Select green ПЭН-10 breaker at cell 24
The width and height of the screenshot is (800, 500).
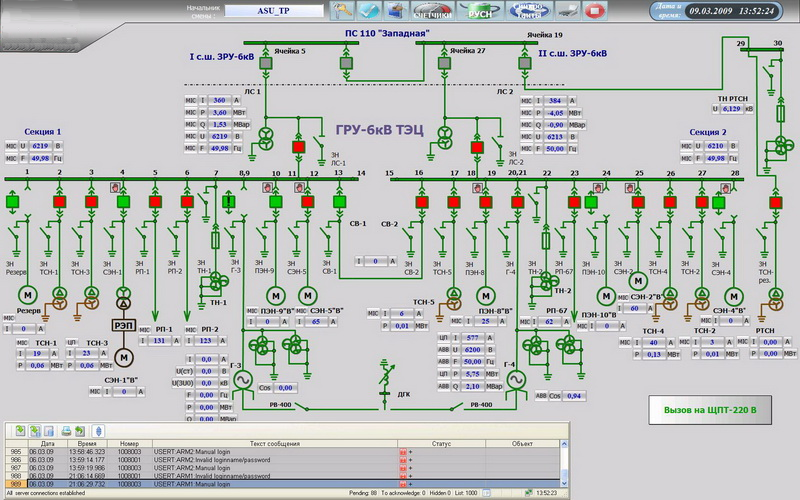pos(591,202)
